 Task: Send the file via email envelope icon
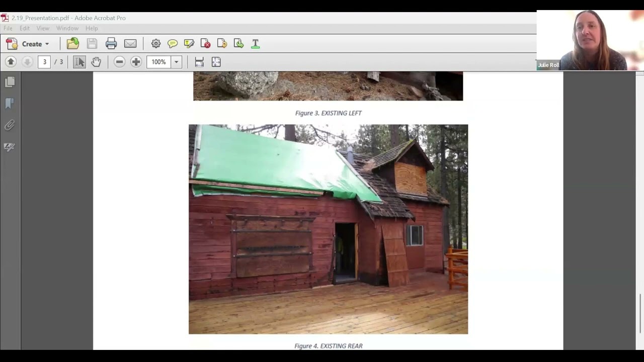[130, 44]
